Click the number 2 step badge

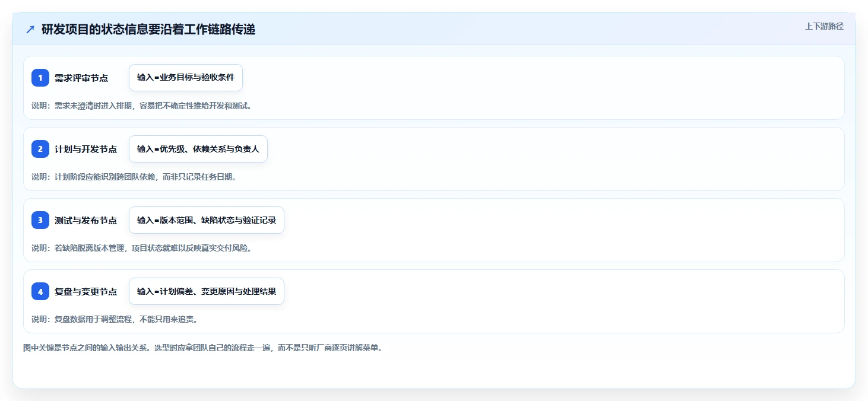[40, 149]
